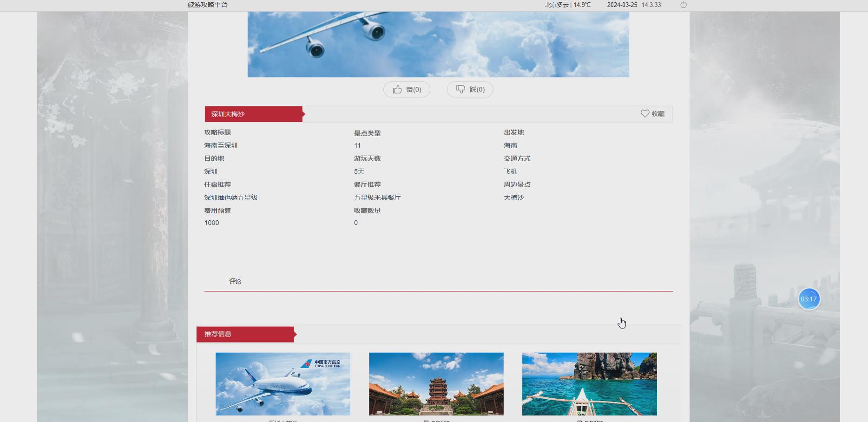This screenshot has width=868, height=422.
Task: Toggle the 踩(0) dislike counter
Action: [470, 89]
